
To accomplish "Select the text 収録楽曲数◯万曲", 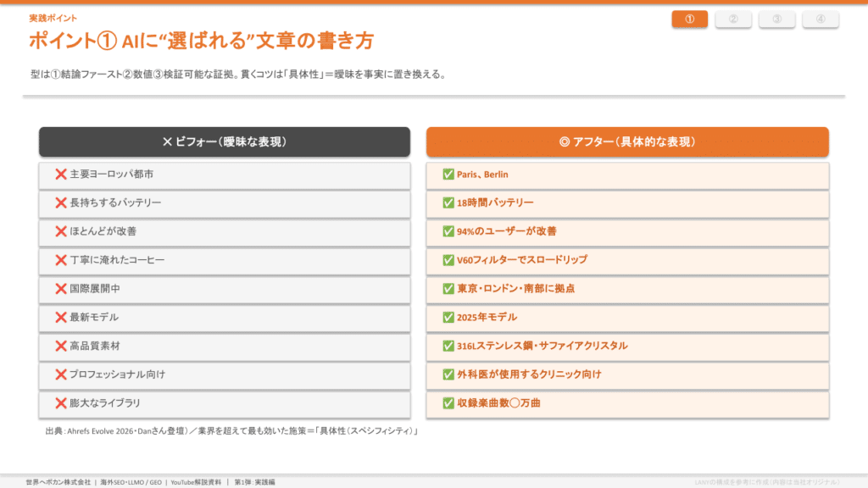I will 498,403.
